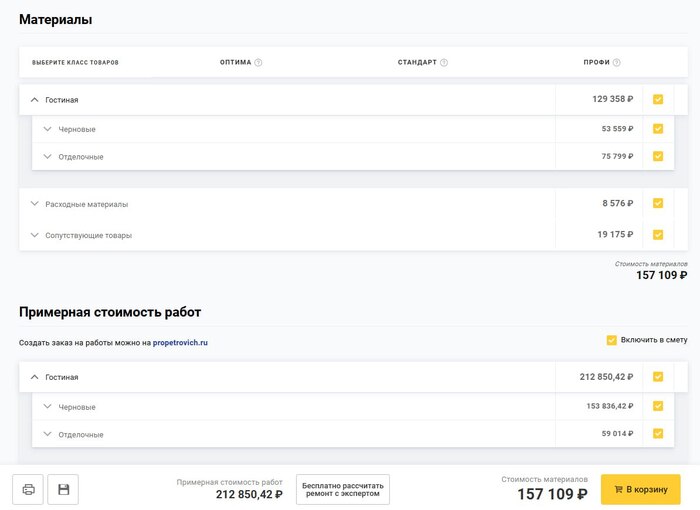Image resolution: width=700 pixels, height=510 pixels.
Task: Uncheck the Гостиная materials checkbox
Action: (x=658, y=99)
